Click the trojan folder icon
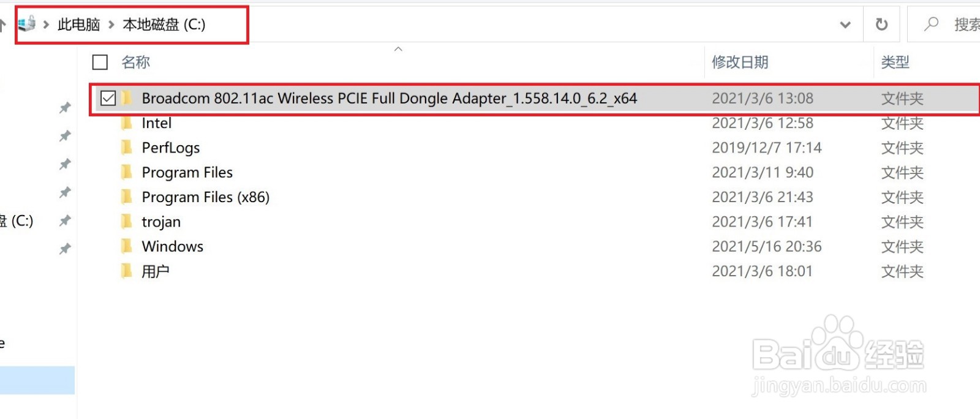980x419 pixels. 127,222
